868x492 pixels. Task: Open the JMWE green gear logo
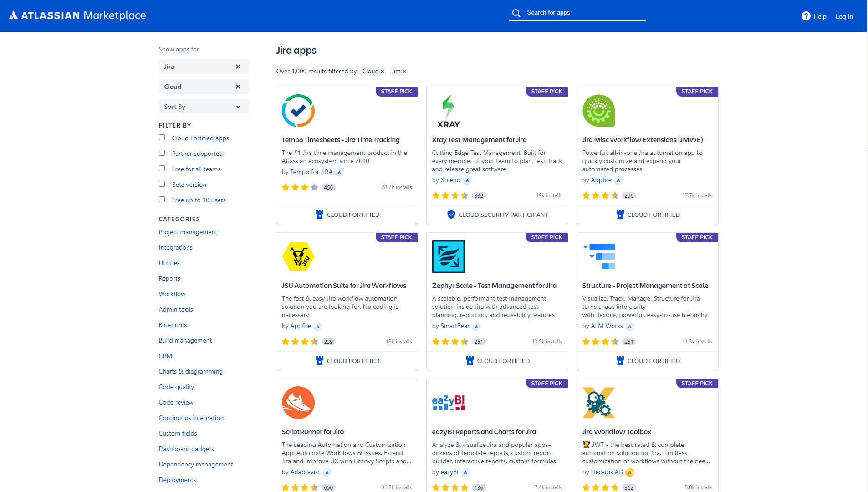tap(599, 111)
